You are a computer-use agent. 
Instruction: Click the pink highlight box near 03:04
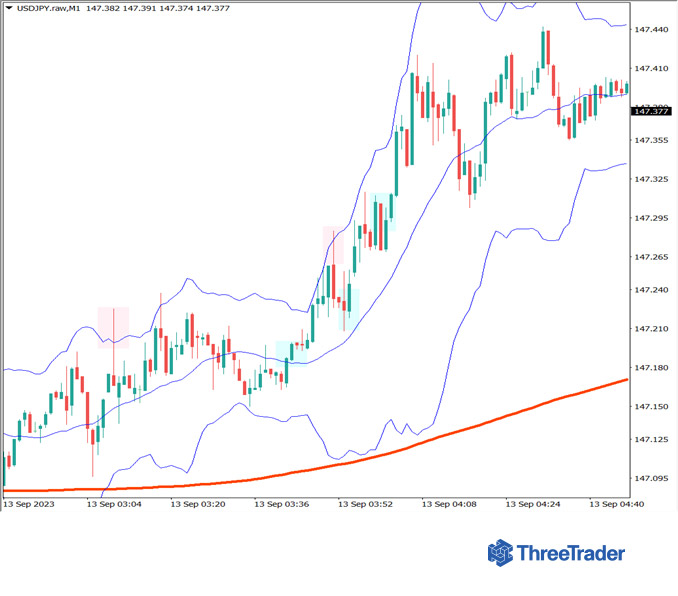[x=113, y=322]
